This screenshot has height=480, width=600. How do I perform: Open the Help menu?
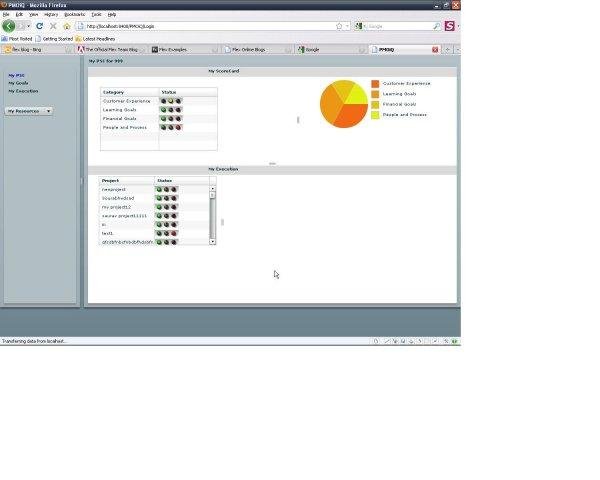[x=111, y=15]
